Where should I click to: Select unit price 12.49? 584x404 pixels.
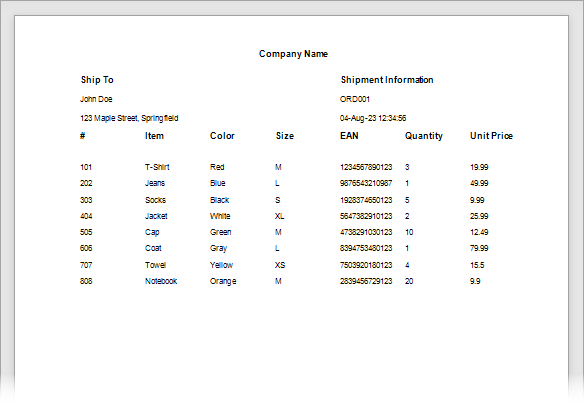(x=479, y=232)
